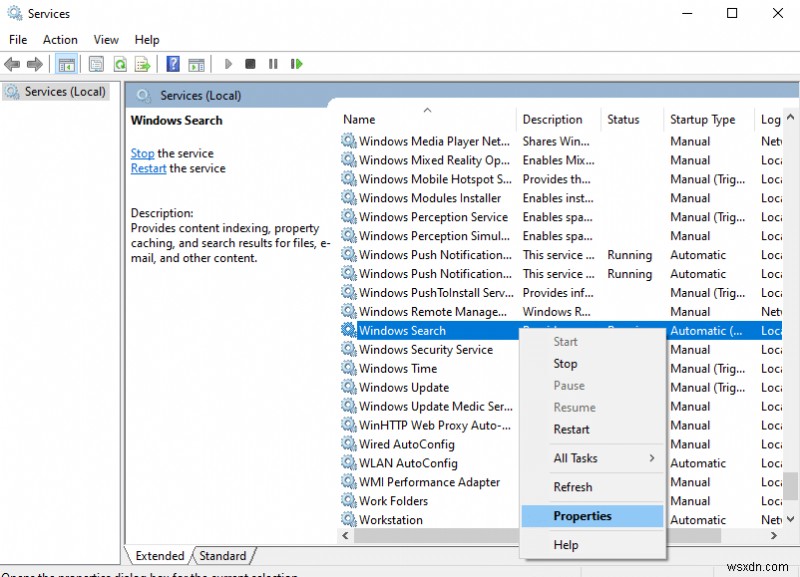Click the Refresh toolbar icon
Viewport: 800px width, 577px height.
(120, 63)
